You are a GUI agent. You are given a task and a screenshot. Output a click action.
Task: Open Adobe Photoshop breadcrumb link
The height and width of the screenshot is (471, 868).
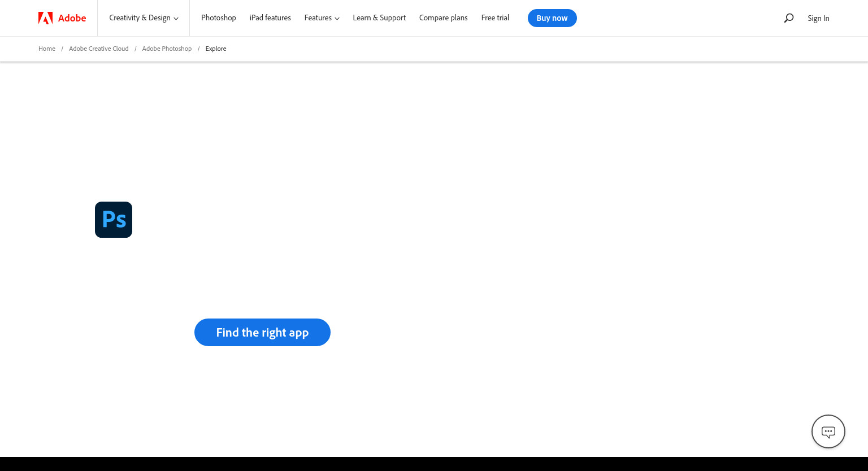pyautogui.click(x=167, y=49)
